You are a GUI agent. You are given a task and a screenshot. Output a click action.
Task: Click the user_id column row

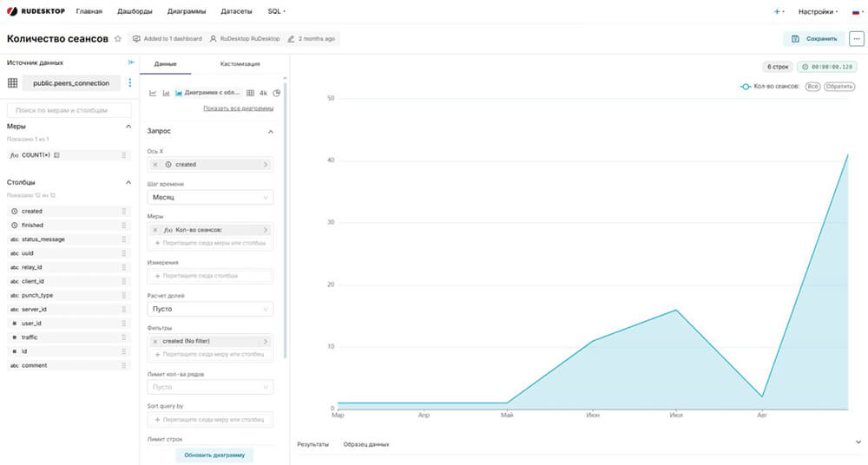pos(69,324)
